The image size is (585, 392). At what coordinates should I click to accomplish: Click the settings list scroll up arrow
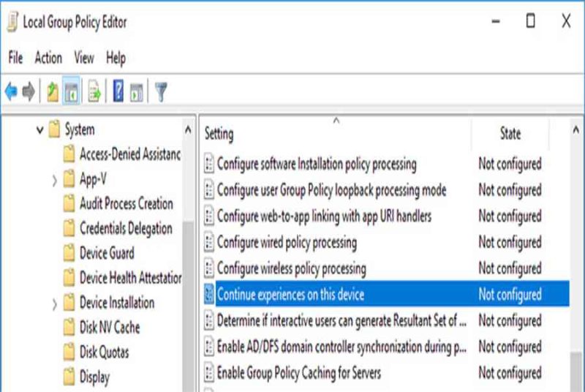coord(576,129)
